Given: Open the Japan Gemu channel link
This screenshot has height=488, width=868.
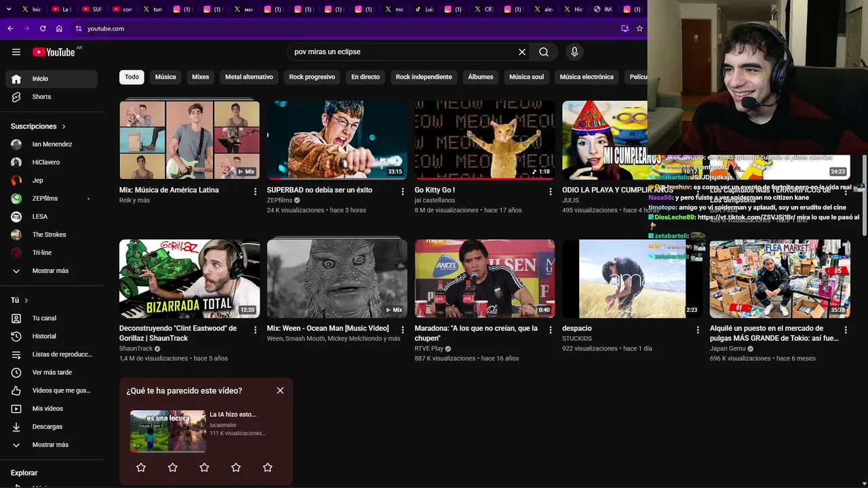Looking at the screenshot, I should [728, 348].
